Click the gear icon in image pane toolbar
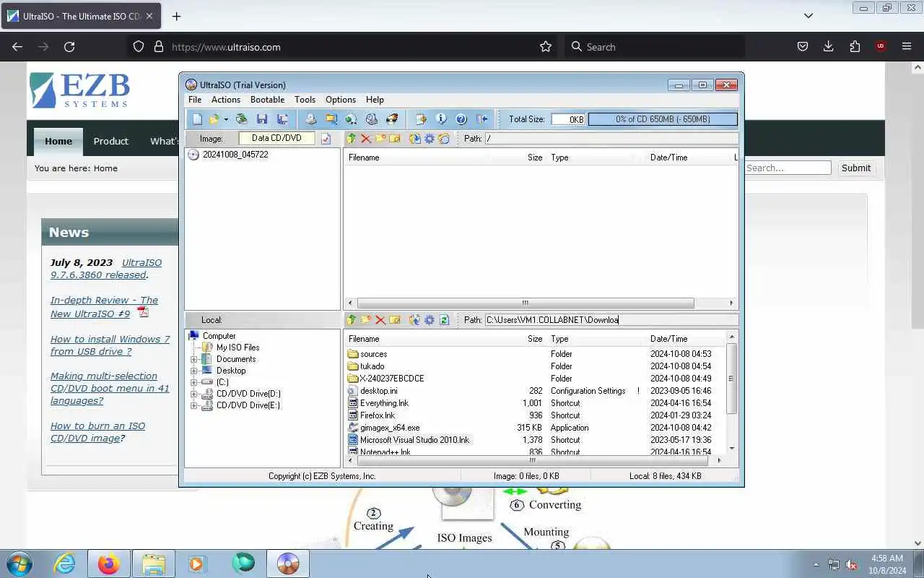The image size is (924, 578). coord(430,139)
